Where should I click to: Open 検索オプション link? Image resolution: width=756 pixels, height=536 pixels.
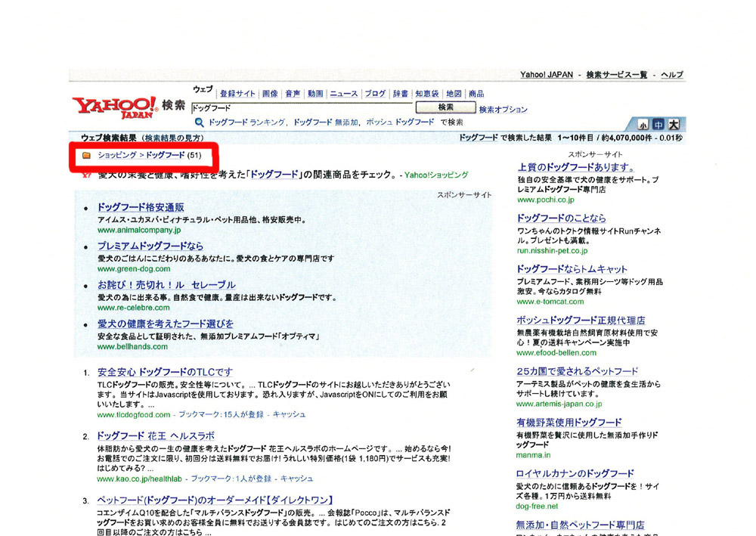(x=503, y=110)
